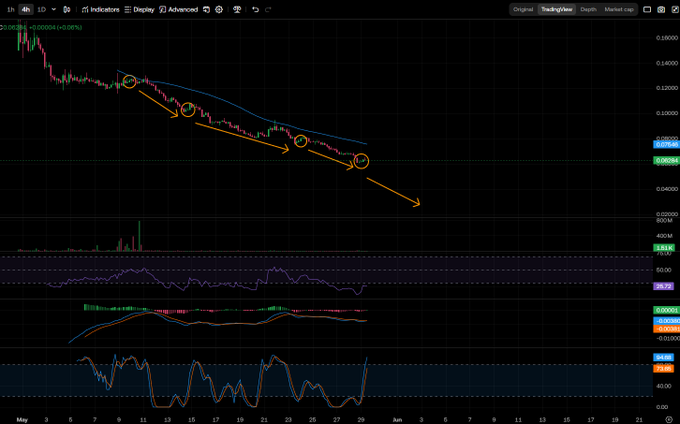Viewport: 680px width, 424px height.
Task: Expand the more timeframes dropdown chevron
Action: tap(54, 9)
